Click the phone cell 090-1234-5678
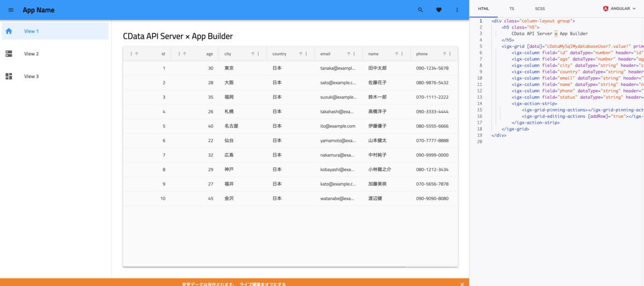Screen dimensions: 644x286 [x=432, y=68]
